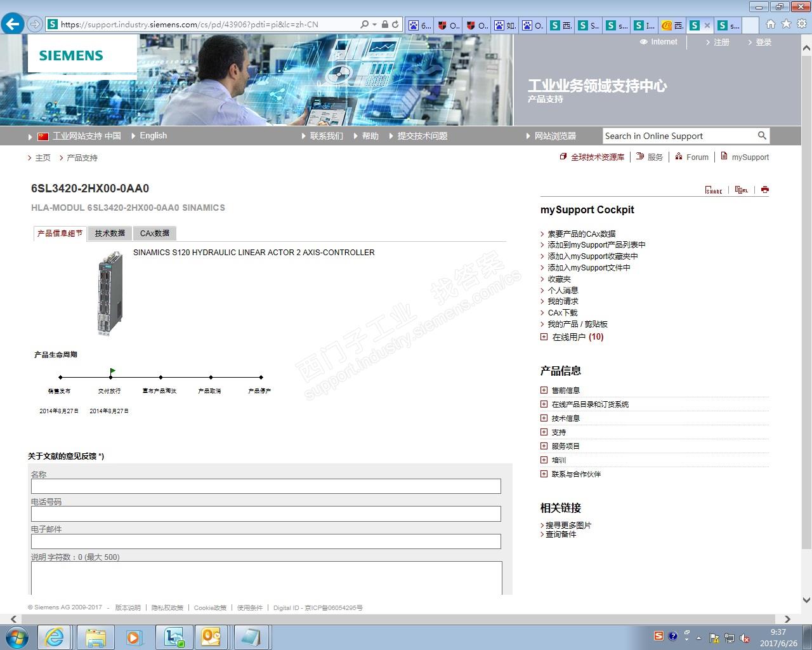Click the URL icon next to Share

point(741,190)
